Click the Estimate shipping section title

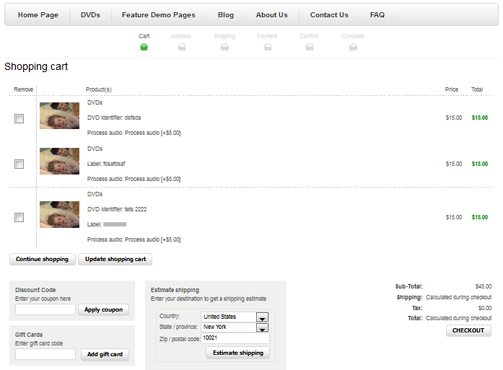175,290
